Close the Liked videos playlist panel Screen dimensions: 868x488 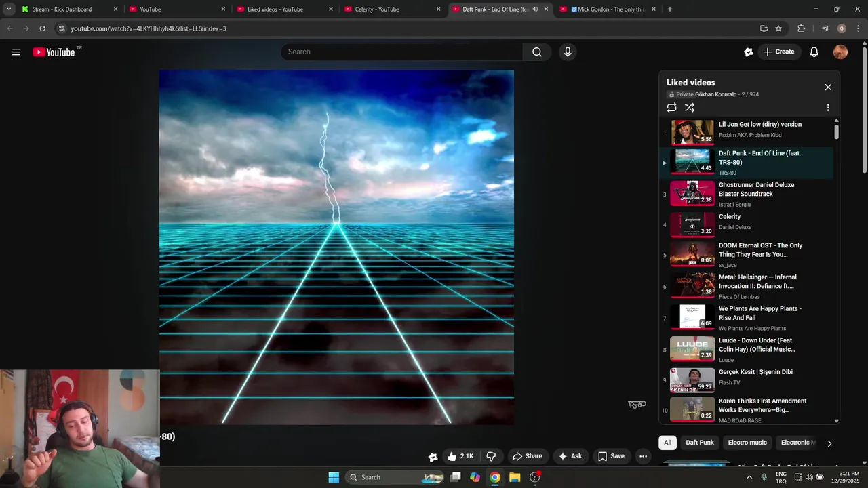(828, 87)
